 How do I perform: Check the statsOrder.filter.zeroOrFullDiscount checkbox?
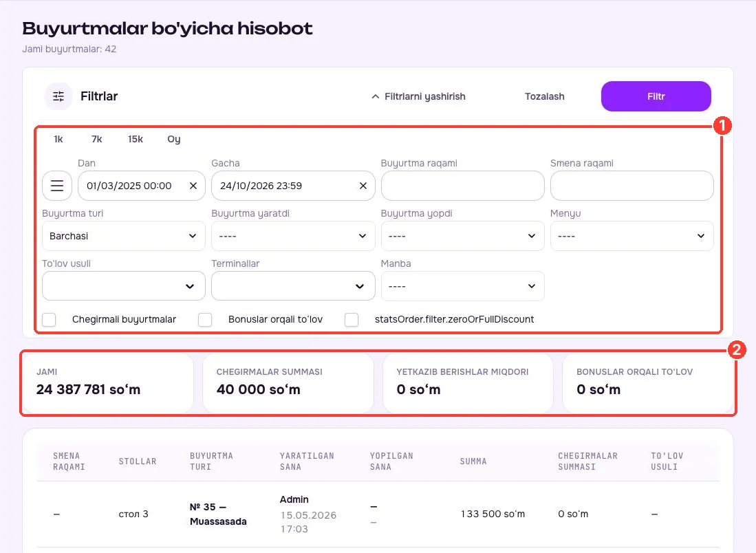coord(352,320)
